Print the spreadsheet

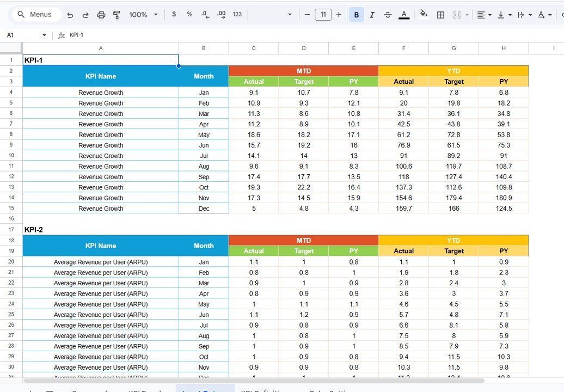tap(101, 15)
